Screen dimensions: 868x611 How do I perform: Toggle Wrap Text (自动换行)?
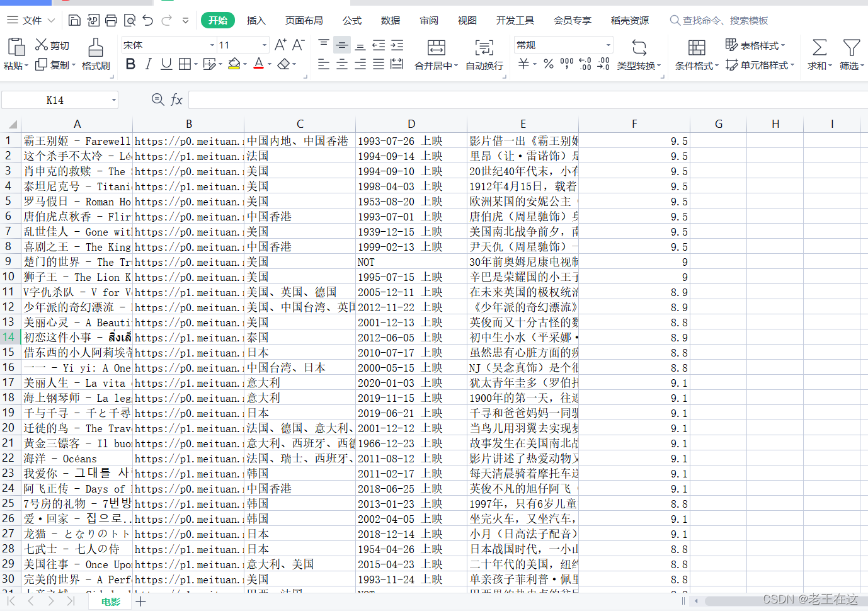click(x=484, y=54)
